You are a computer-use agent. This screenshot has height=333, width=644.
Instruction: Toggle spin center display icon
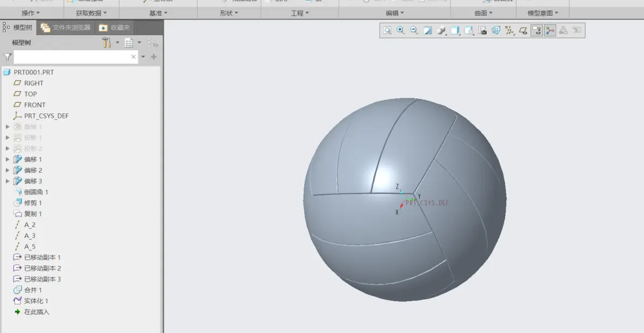550,30
